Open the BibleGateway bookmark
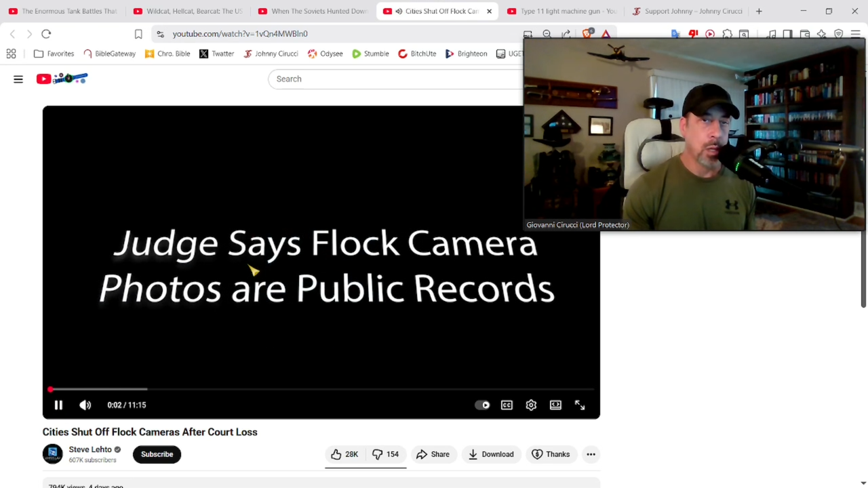Screen dimensions: 868x488 109,54
